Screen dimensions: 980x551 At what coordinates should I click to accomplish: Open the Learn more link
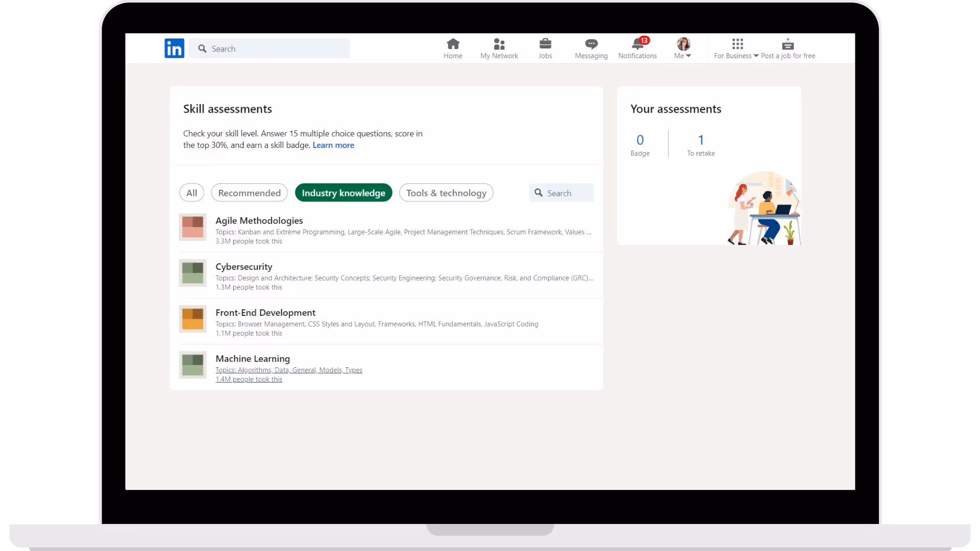point(333,145)
